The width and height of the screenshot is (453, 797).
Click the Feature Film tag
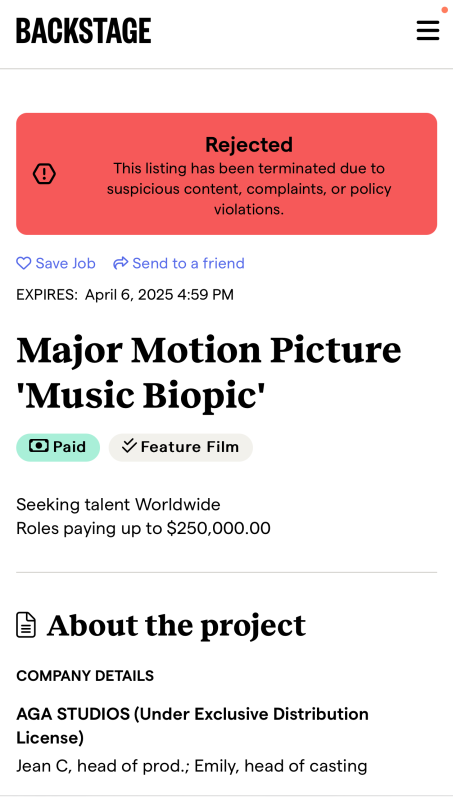181,447
